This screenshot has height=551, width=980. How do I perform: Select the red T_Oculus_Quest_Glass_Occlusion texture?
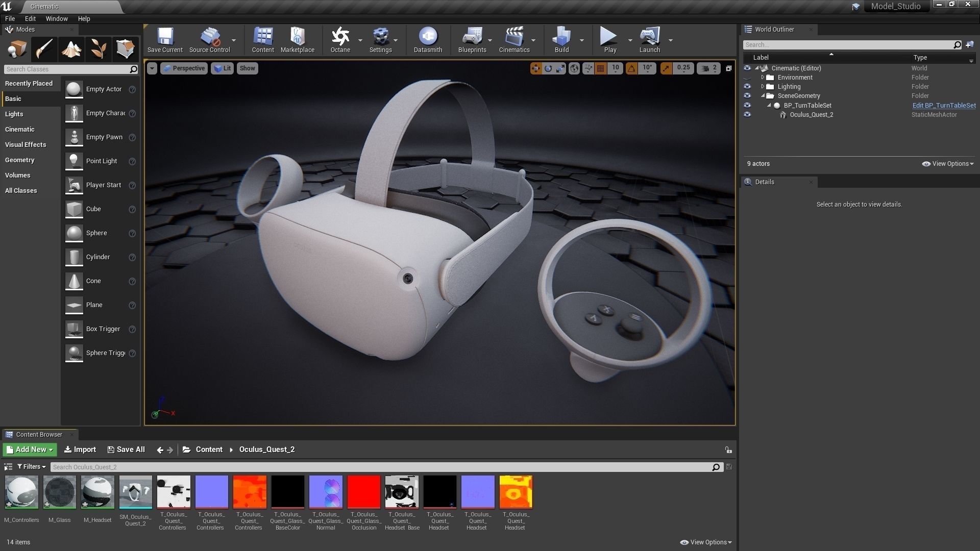coord(364,492)
